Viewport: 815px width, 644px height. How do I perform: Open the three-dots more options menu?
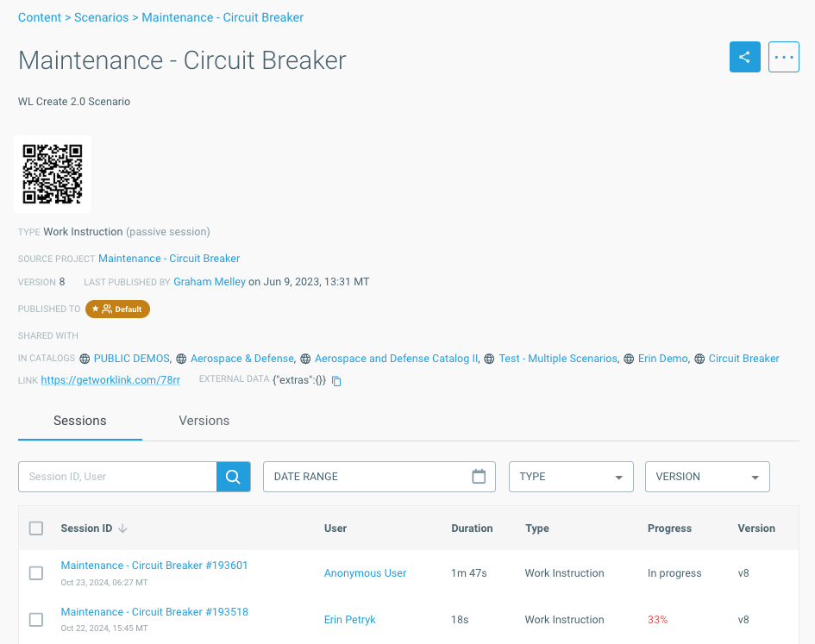click(783, 58)
